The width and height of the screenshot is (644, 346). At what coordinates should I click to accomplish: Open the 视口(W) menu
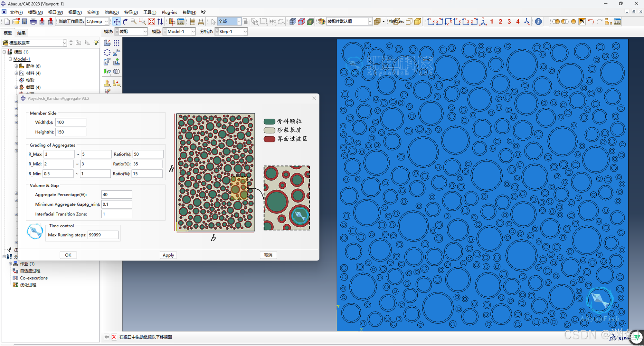pos(55,12)
